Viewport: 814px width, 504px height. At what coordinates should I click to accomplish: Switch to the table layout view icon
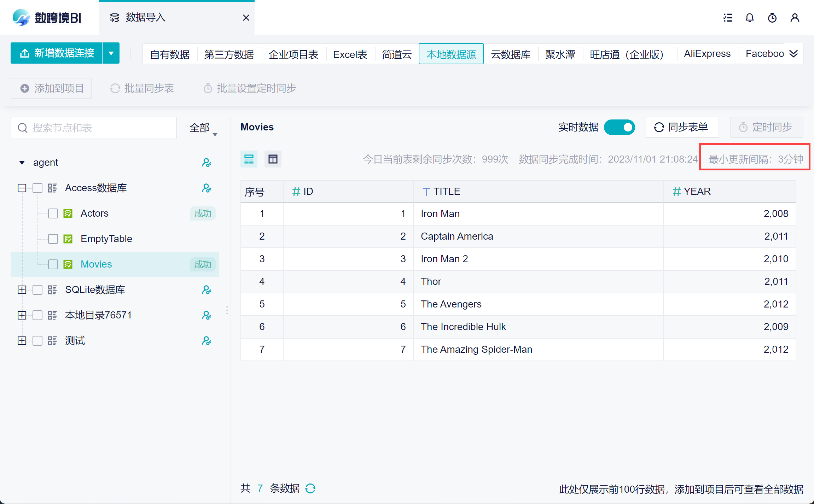(273, 159)
